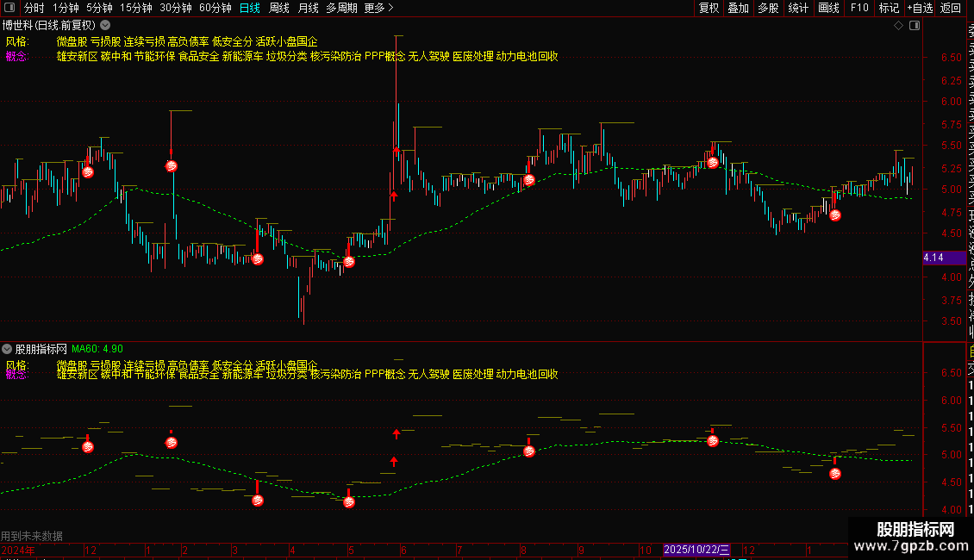Image resolution: width=974 pixels, height=560 pixels.
Task: Click the MA60: 4.90 indicator value
Action: click(97, 349)
